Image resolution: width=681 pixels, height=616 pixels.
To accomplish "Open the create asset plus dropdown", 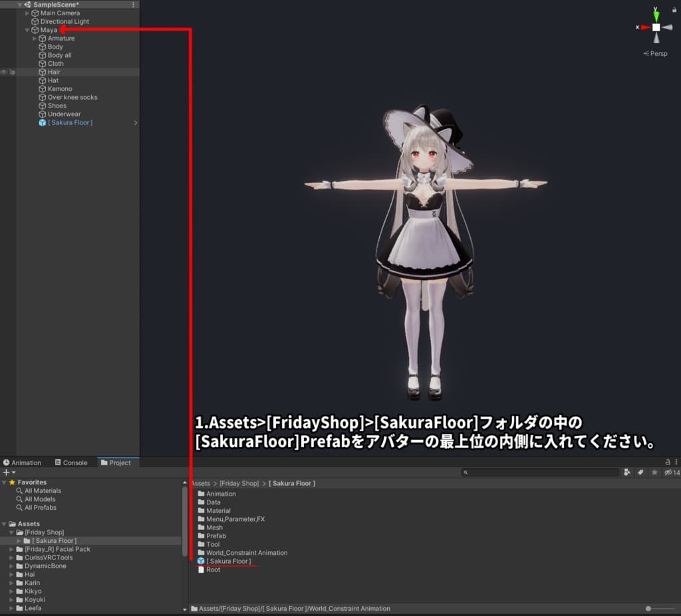I will pos(6,472).
